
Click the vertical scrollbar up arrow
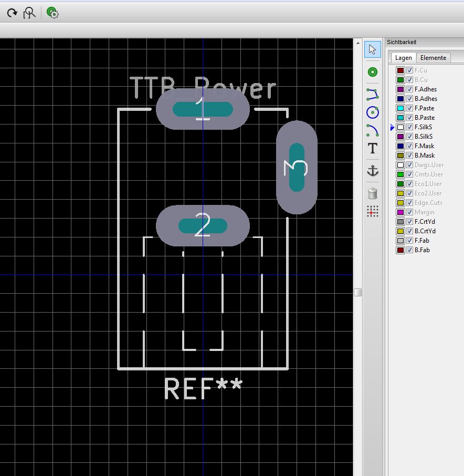tap(358, 43)
